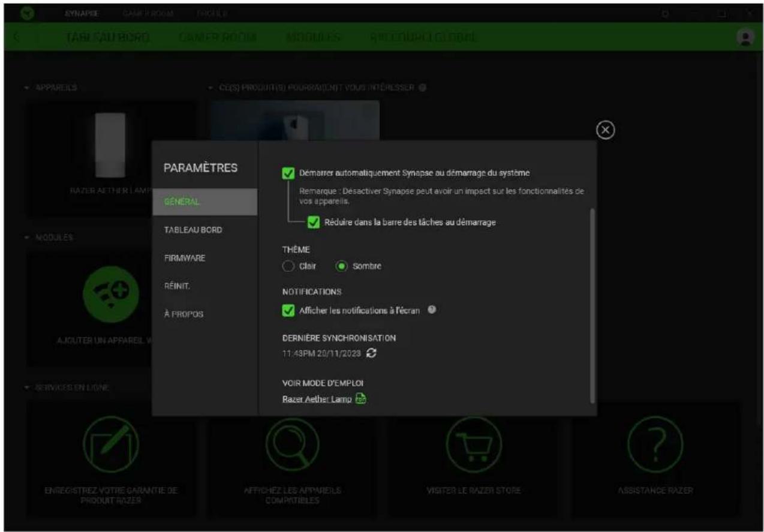The image size is (764, 532).
Task: Click the help icon beside Afficher les notifications
Action: (431, 310)
